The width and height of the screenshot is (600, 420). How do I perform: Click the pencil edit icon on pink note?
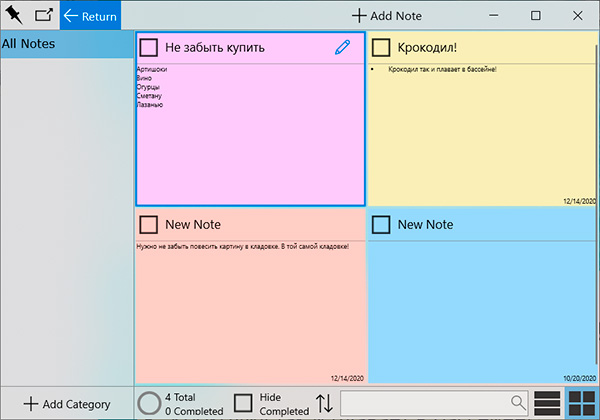(x=343, y=47)
